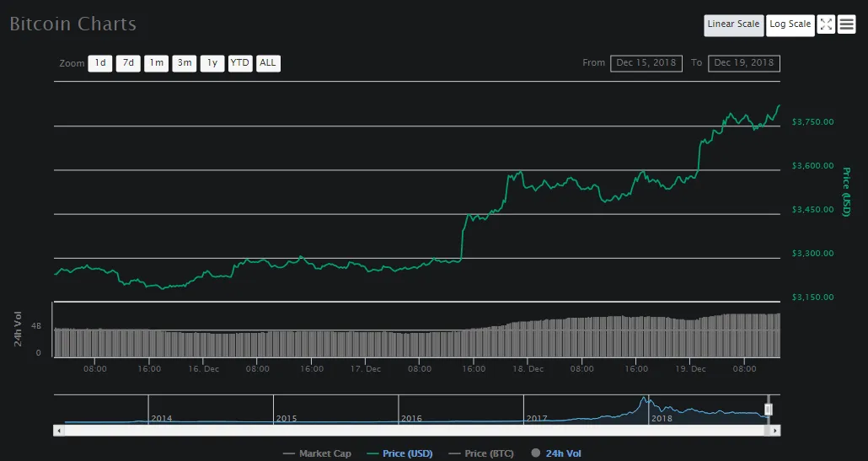The image size is (868, 461).
Task: Click the navigator scrollbar right arrow
Action: (775, 431)
